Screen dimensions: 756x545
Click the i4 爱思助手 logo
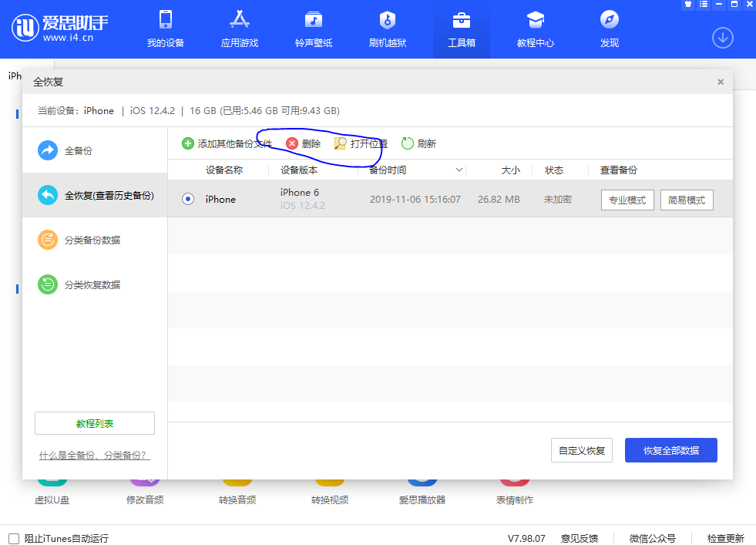[59, 28]
